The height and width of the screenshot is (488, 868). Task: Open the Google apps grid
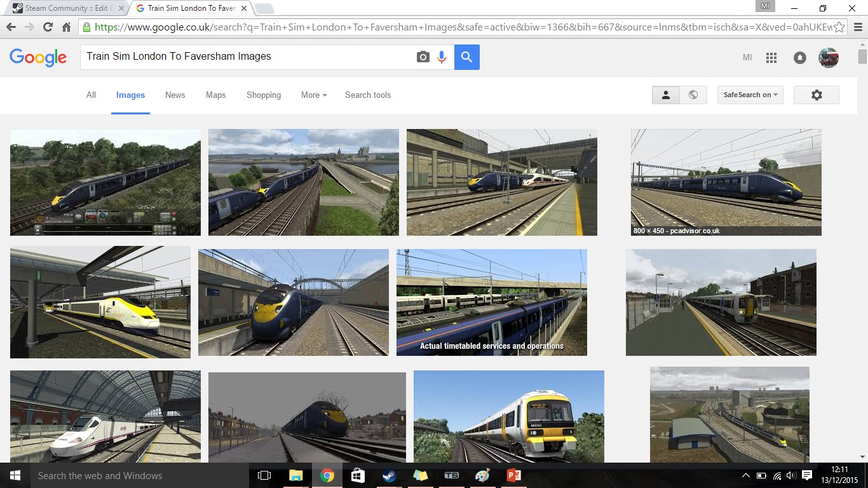[771, 58]
